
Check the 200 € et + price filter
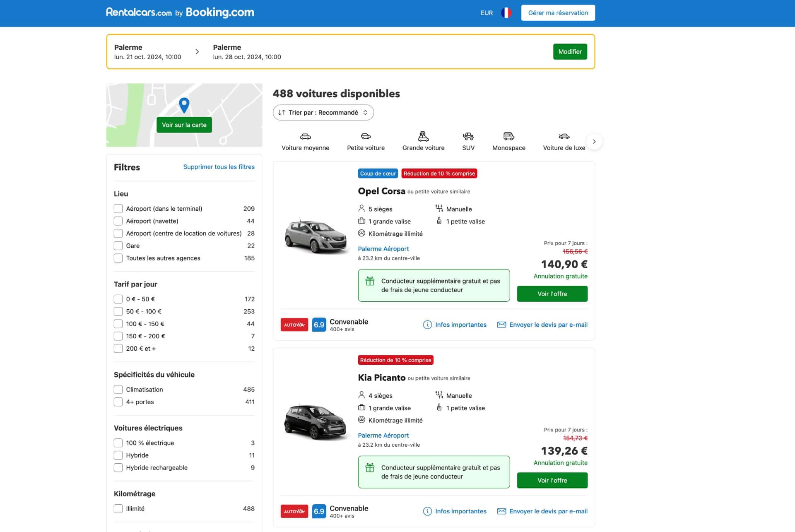pyautogui.click(x=118, y=349)
